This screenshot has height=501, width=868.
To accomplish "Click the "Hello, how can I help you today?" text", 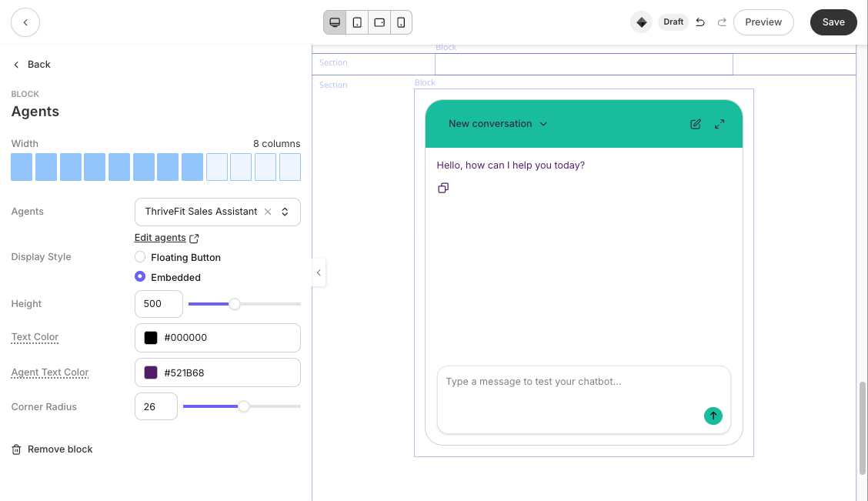I will coord(510,165).
